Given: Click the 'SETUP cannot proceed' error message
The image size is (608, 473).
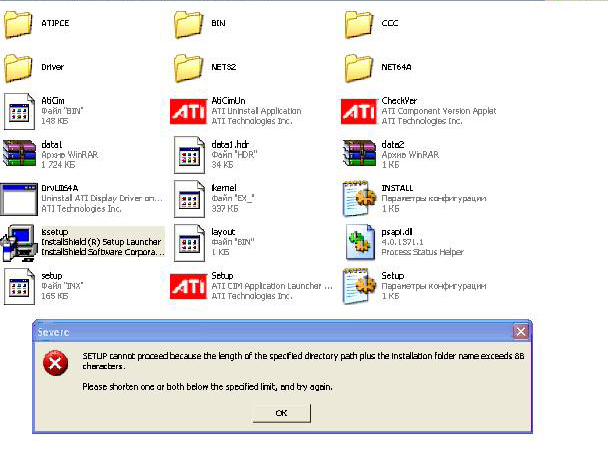Looking at the screenshot, I should pos(303,361).
